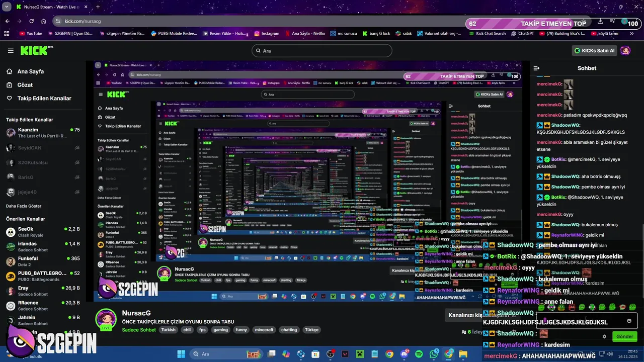
Task: Open ChatGPT bookmark
Action: (522, 34)
